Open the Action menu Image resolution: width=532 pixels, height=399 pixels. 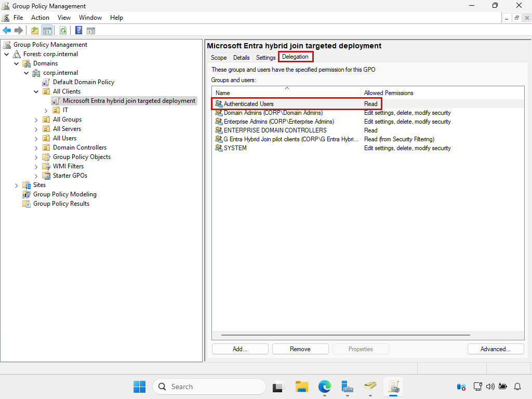point(40,18)
